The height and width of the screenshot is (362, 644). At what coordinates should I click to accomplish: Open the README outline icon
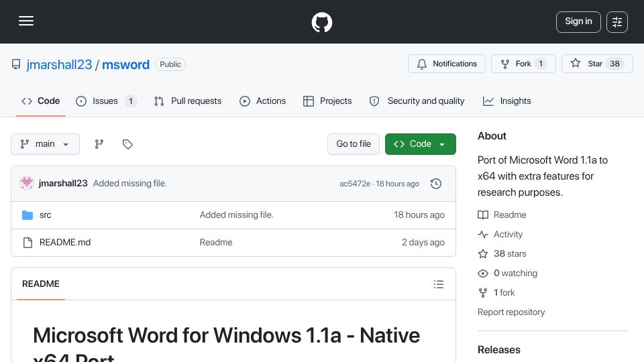coord(439,284)
